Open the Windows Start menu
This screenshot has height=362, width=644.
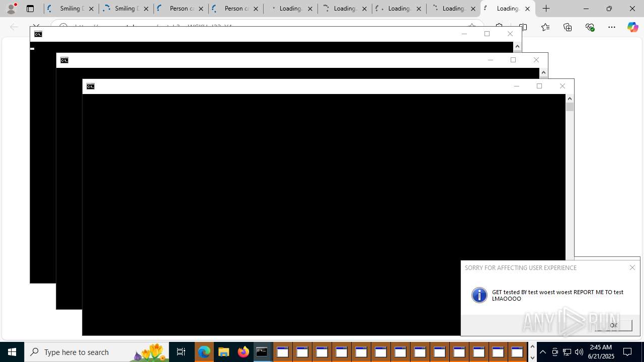tap(12, 352)
